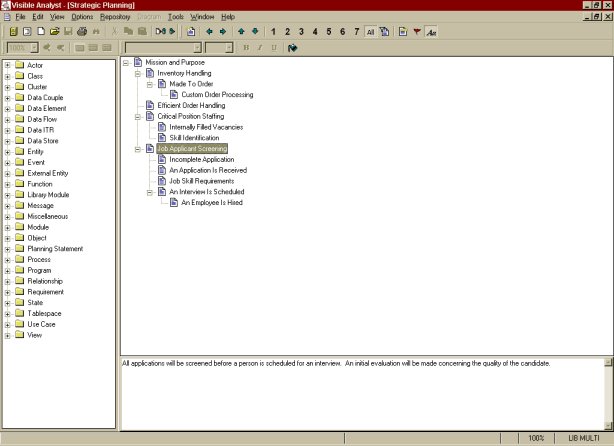Show level 2 of the outline
Screen dimensions: 614x446
point(287,32)
